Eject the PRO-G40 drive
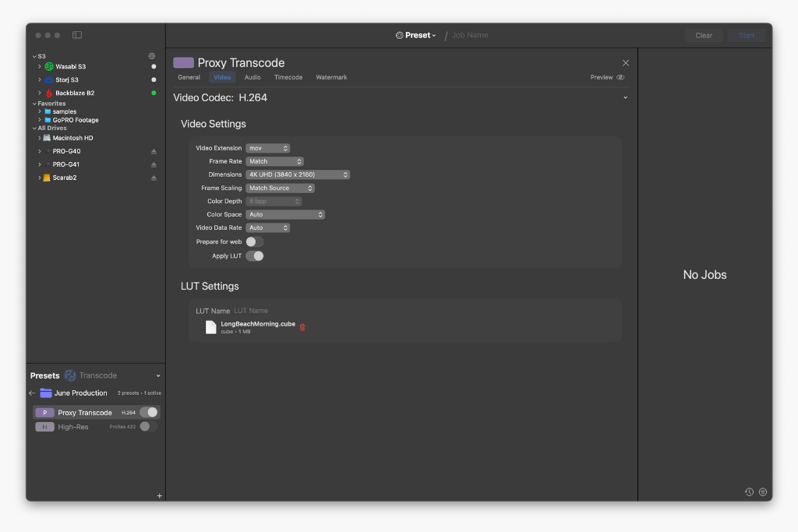This screenshot has height=532, width=798. [x=154, y=151]
